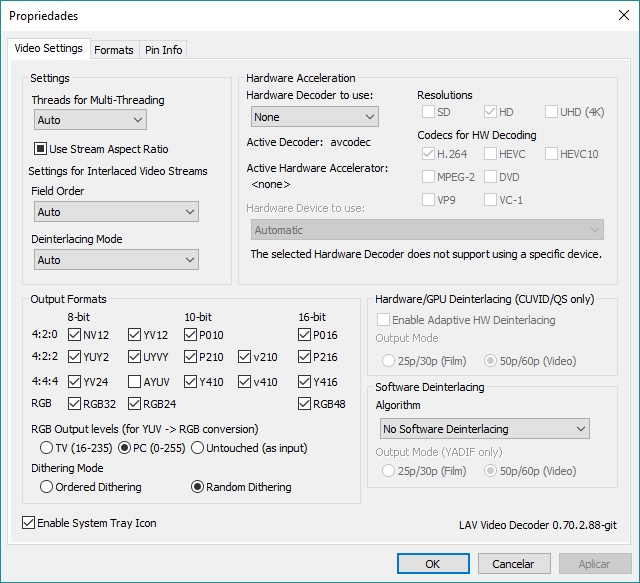Enable the AYUV output format checkbox

click(x=135, y=381)
